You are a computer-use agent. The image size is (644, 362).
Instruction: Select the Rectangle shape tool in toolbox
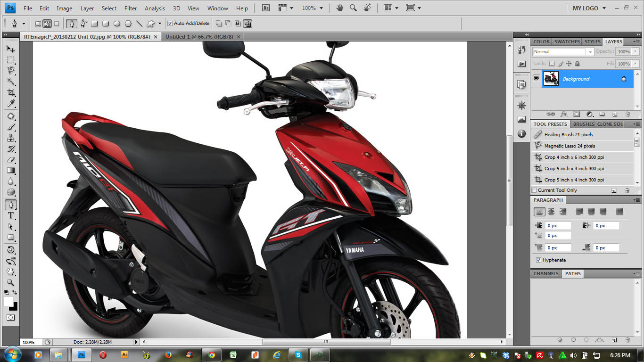(x=10, y=238)
